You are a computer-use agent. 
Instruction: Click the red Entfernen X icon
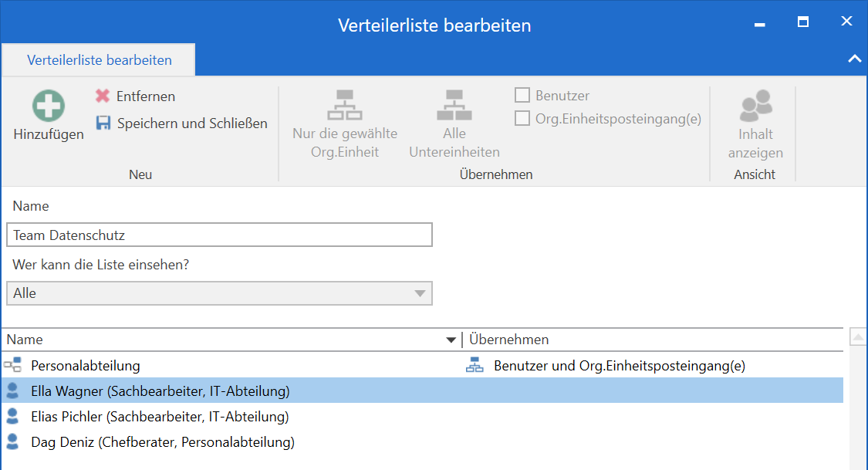click(103, 96)
